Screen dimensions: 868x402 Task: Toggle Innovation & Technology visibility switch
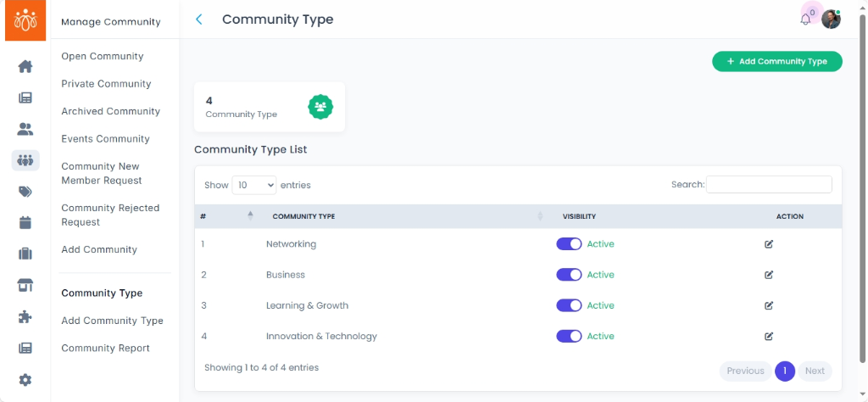click(x=569, y=337)
